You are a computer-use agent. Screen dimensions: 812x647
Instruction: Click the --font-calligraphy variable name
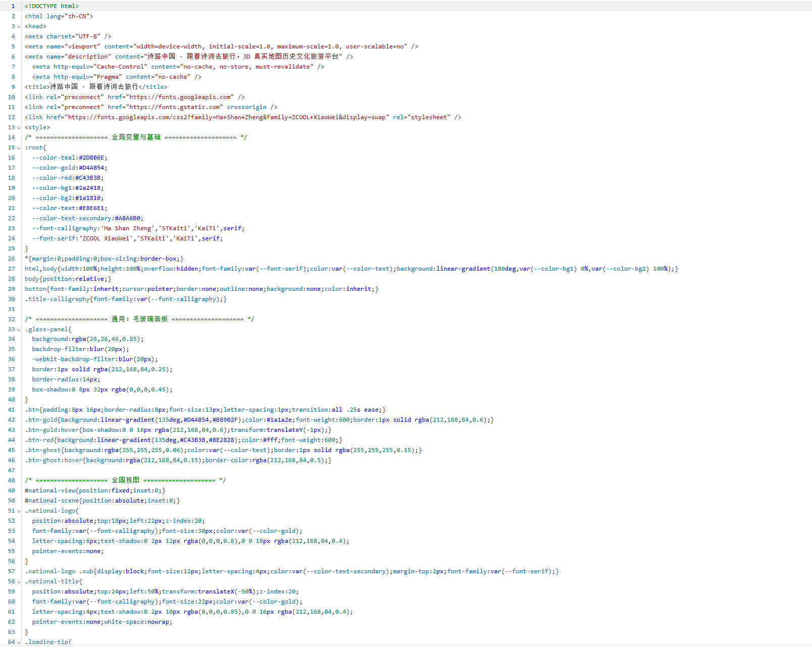pos(65,228)
